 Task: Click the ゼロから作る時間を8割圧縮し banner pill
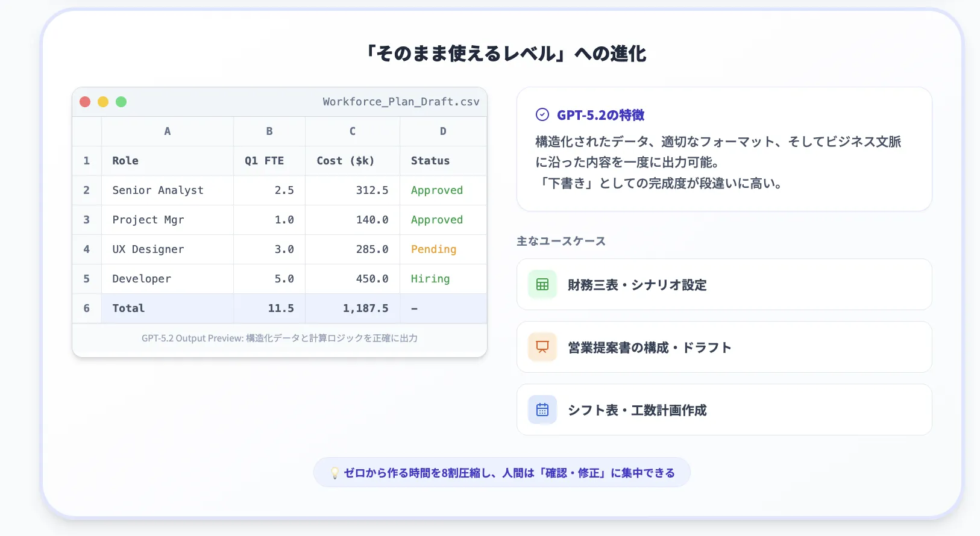coord(501,473)
